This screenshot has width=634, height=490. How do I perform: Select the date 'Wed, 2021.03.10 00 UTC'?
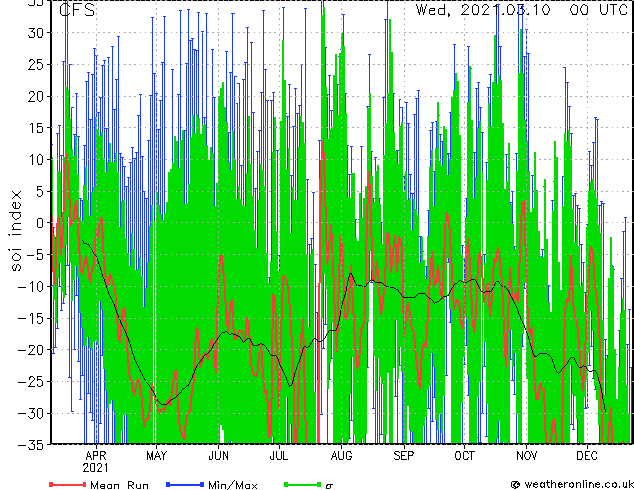522,9
